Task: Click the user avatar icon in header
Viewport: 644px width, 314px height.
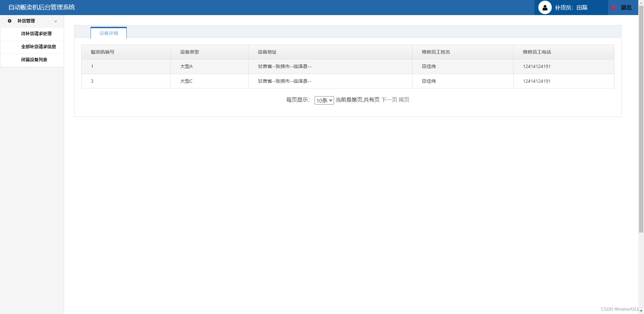Action: (x=545, y=7)
